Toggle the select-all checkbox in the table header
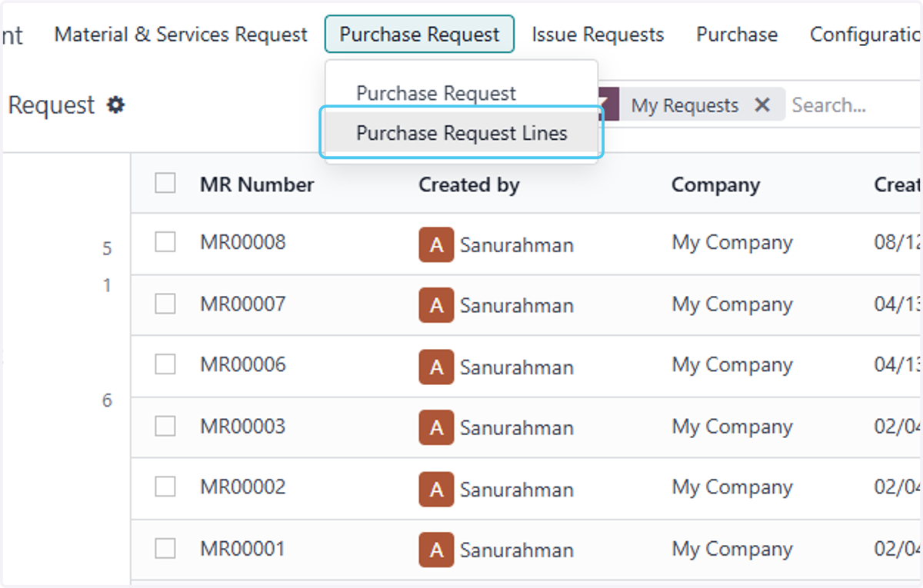This screenshot has height=588, width=923. coord(165,183)
